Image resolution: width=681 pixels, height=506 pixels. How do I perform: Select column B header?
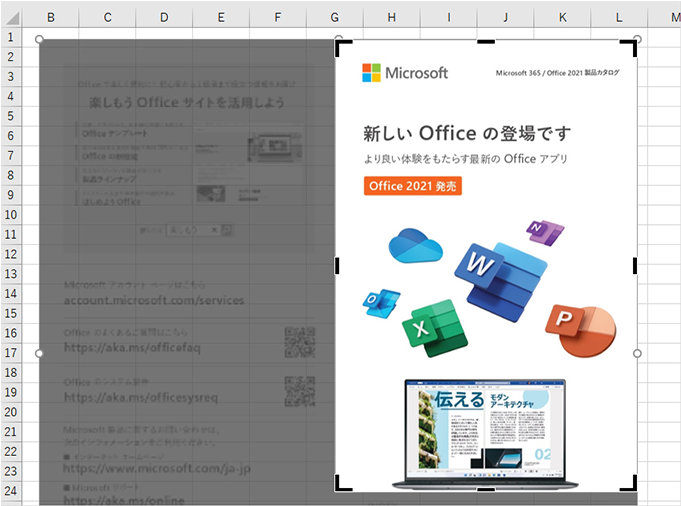coord(51,17)
